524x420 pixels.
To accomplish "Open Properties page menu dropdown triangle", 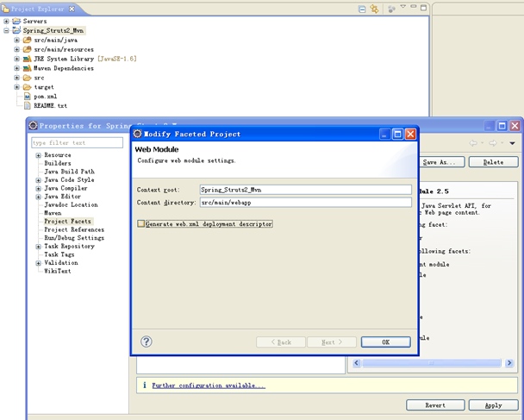I will [512, 143].
